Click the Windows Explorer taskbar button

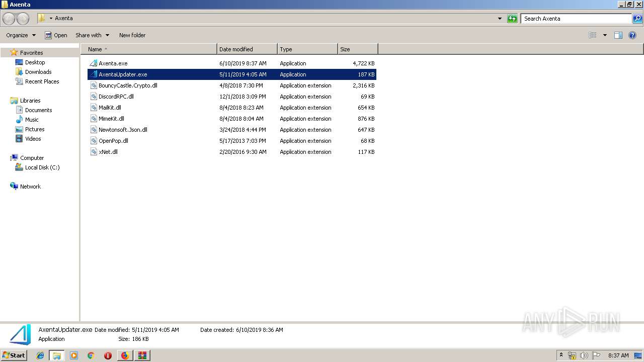pyautogui.click(x=57, y=355)
